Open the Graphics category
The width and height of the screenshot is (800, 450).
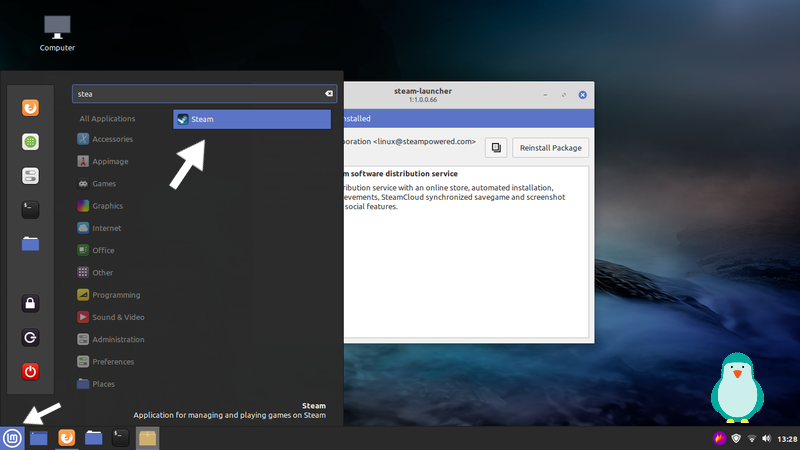[100, 206]
